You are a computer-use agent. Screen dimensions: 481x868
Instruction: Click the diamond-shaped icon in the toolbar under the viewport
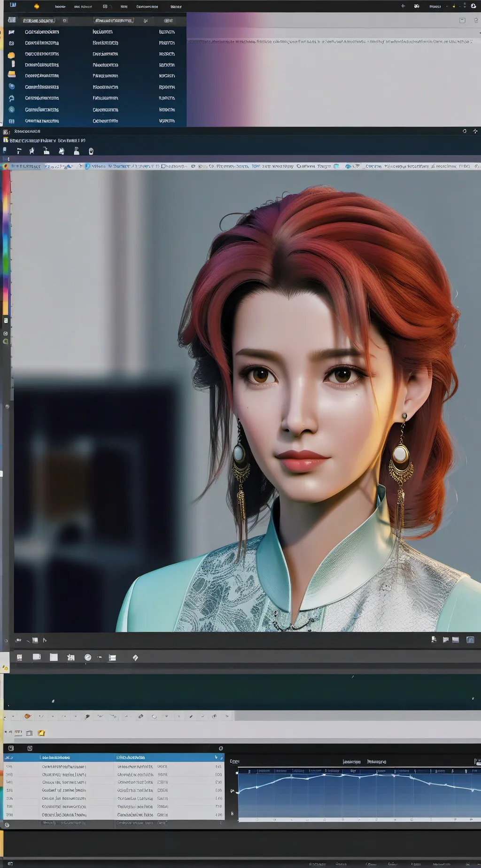(x=135, y=658)
